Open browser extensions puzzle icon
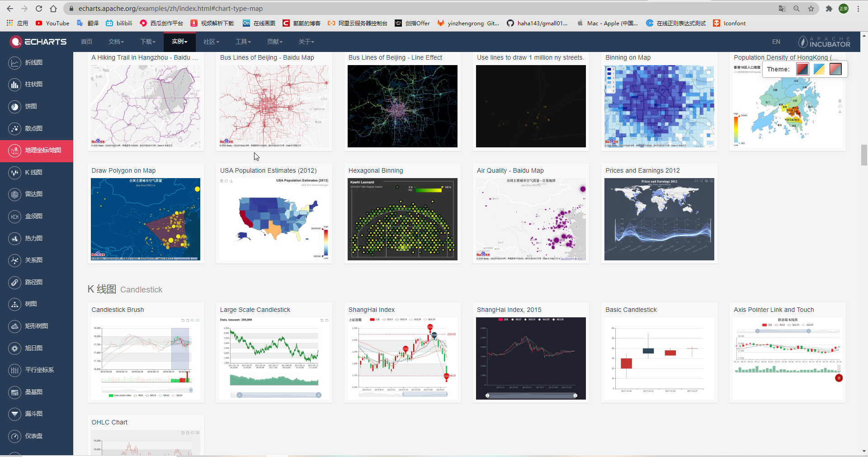This screenshot has width=868, height=457. [829, 9]
